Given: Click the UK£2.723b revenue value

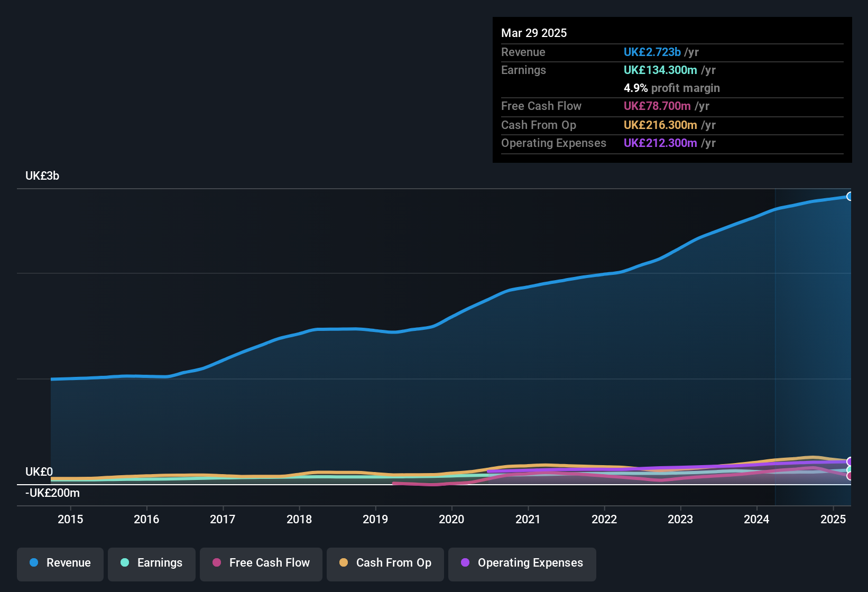Looking at the screenshot, I should (651, 52).
